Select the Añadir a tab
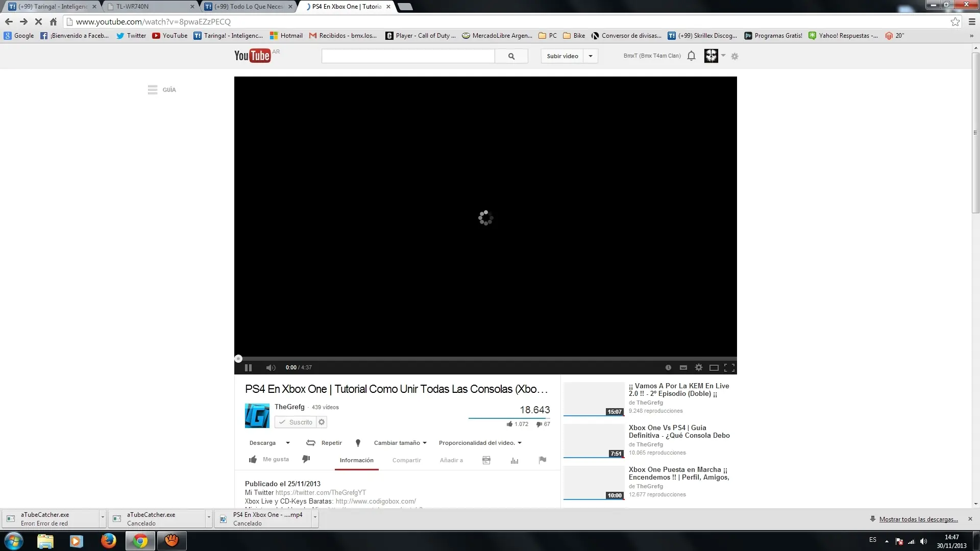 click(x=451, y=460)
